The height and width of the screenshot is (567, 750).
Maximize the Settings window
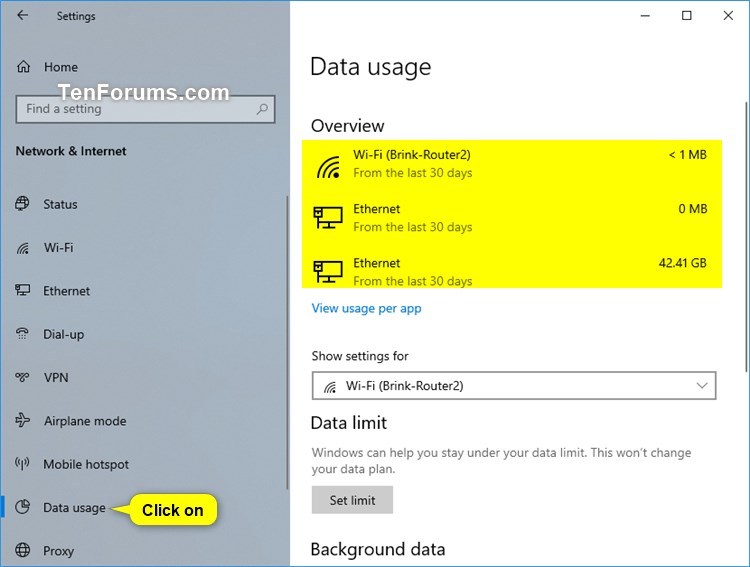[x=686, y=16]
